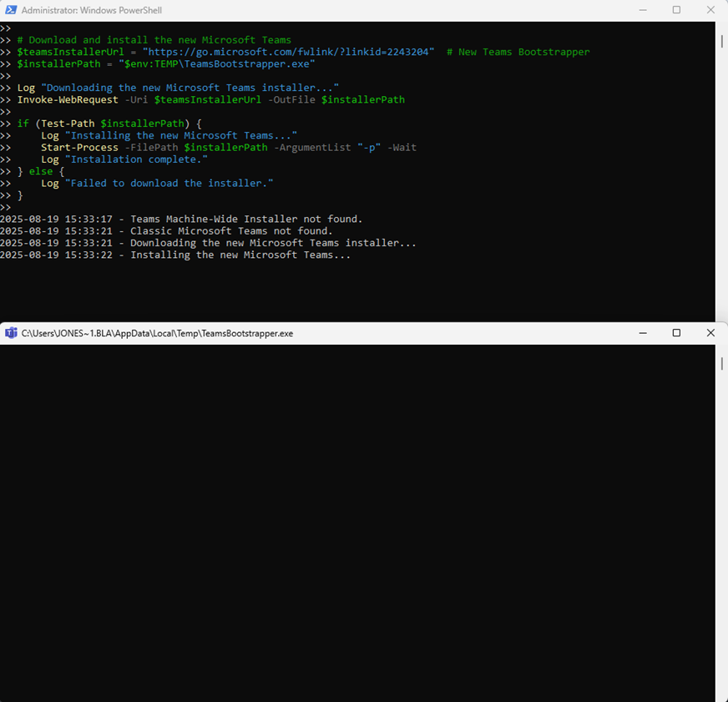Screen dimensions: 728x702
Task: Minimize the TeamsBootstrapper.exe window
Action: (642, 332)
